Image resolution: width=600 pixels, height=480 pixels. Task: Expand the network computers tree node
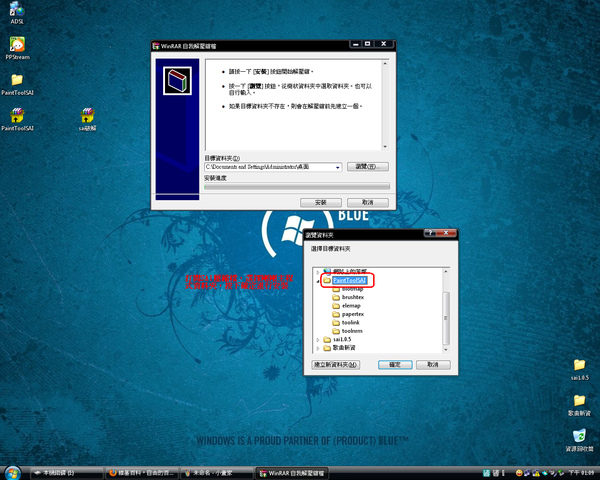(318, 272)
